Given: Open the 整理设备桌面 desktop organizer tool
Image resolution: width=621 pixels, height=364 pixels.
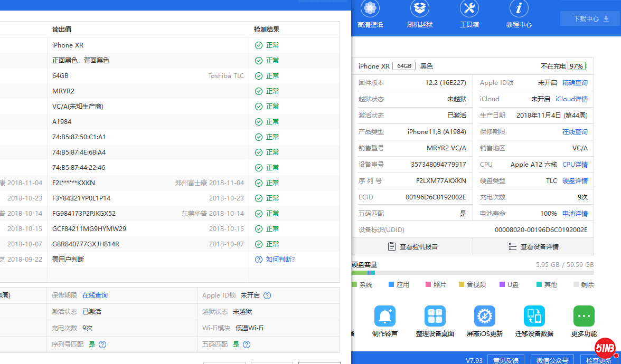Looking at the screenshot, I should 435,321.
